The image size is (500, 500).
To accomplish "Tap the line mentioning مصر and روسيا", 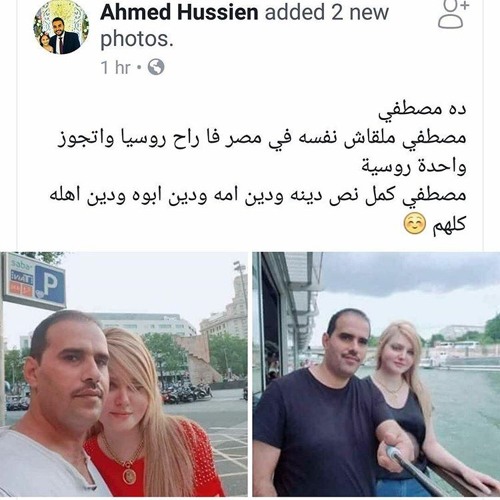I will [x=262, y=139].
